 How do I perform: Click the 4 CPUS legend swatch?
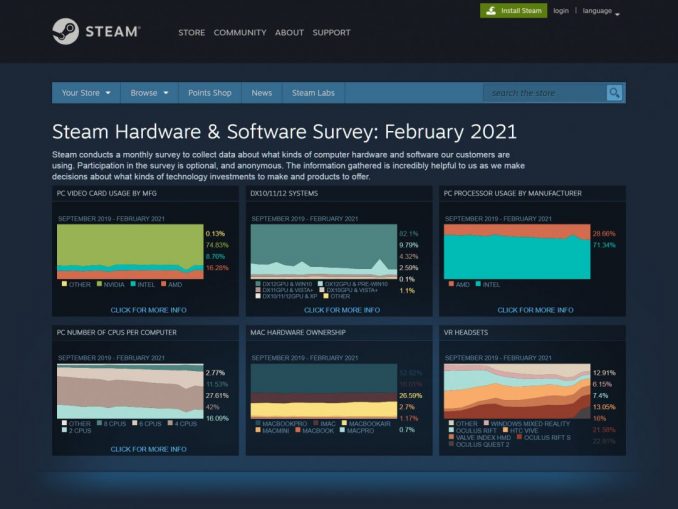(x=170, y=423)
